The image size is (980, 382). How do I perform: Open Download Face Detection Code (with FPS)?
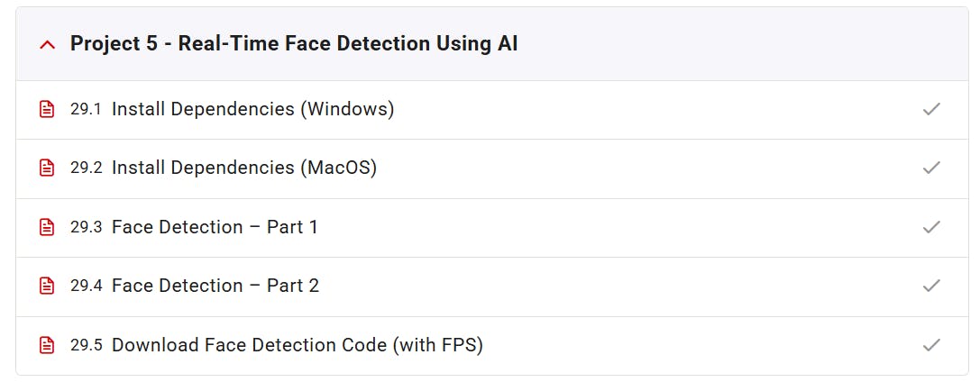(x=298, y=345)
